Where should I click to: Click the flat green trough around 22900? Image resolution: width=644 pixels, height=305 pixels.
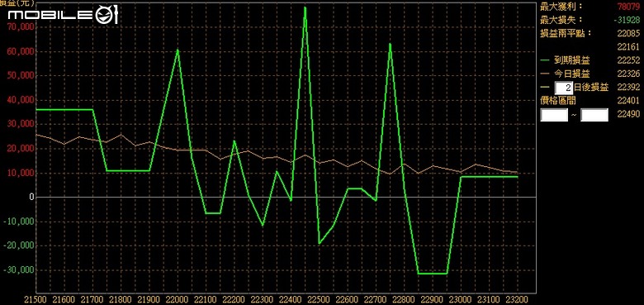pyautogui.click(x=433, y=274)
